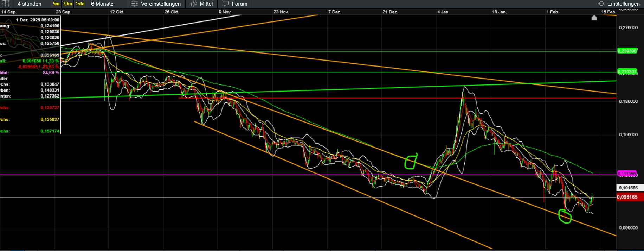Open the Forum speech bubble icon
The image size is (644, 251).
click(x=226, y=4)
